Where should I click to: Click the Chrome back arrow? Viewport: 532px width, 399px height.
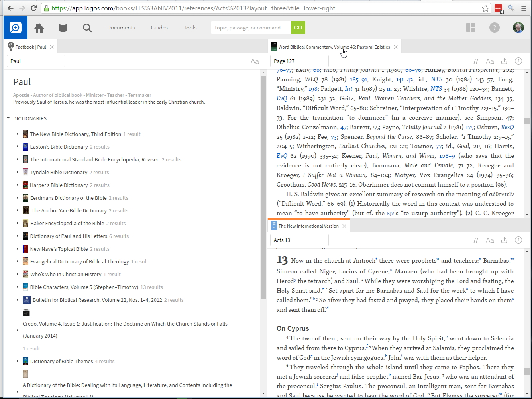[x=10, y=8]
